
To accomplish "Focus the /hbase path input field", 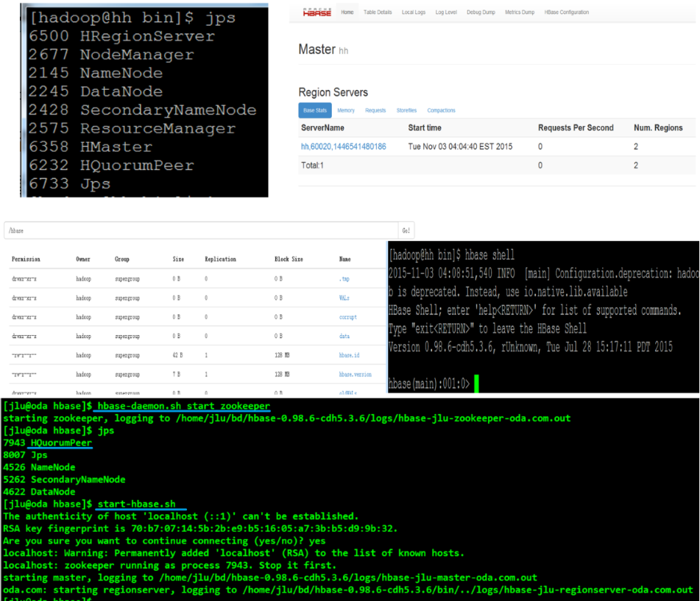I will 201,231.
